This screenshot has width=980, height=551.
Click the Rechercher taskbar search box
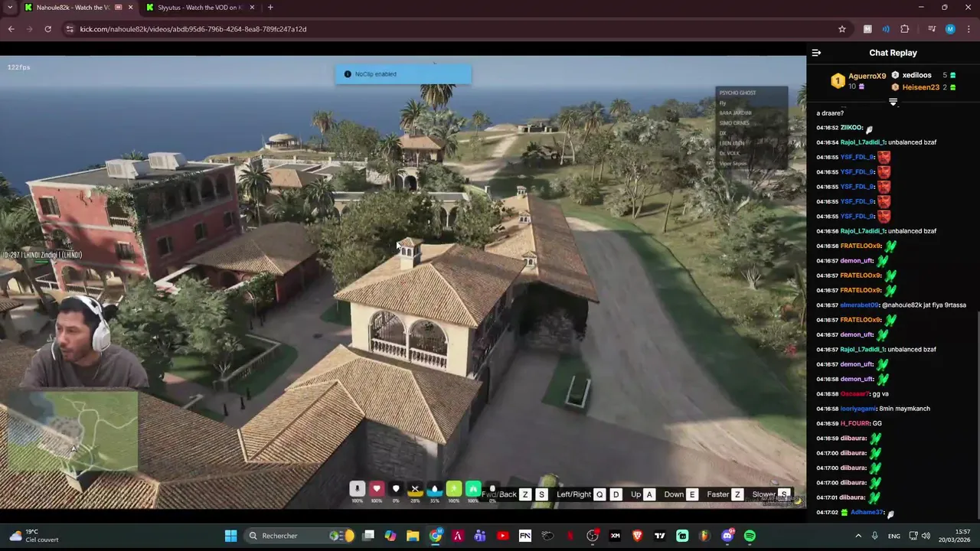click(x=300, y=536)
